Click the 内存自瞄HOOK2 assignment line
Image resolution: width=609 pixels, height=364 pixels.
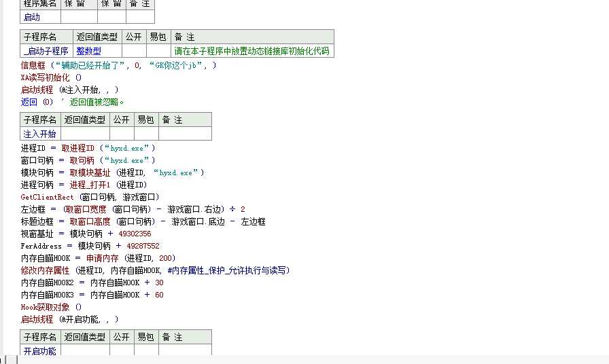pyautogui.click(x=92, y=283)
